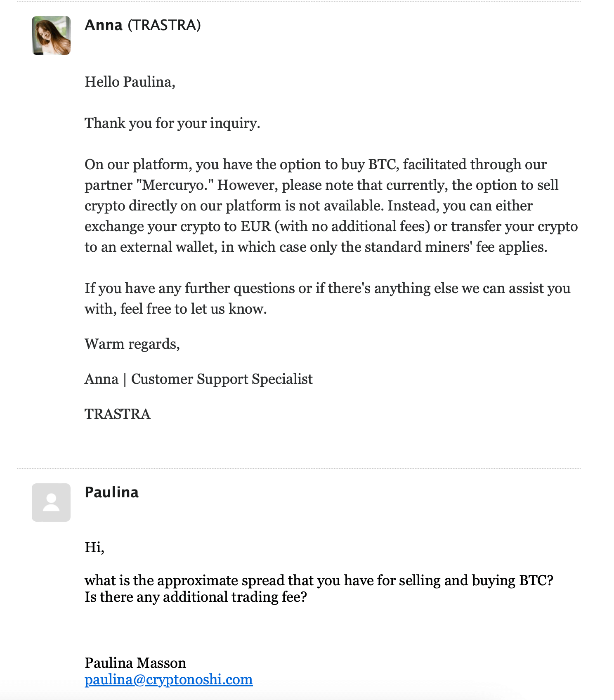Click the If you have any further questions line
This screenshot has width=614, height=700.
[x=328, y=299]
